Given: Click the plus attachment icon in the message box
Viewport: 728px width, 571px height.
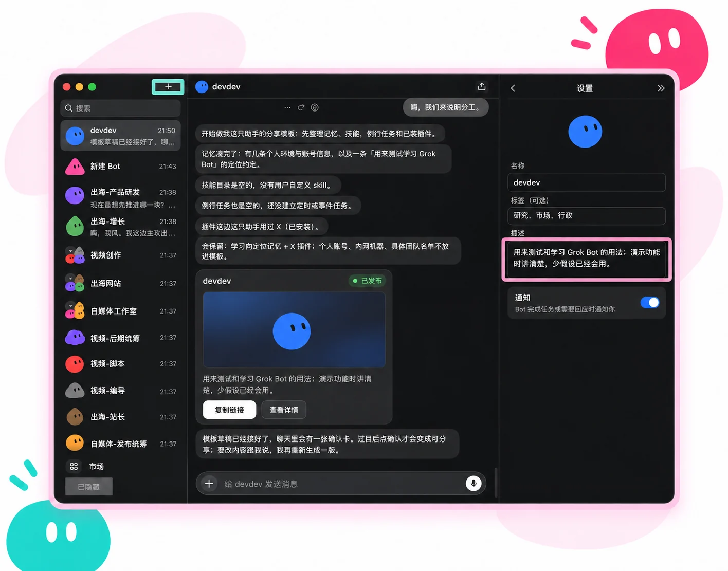Looking at the screenshot, I should pyautogui.click(x=209, y=484).
